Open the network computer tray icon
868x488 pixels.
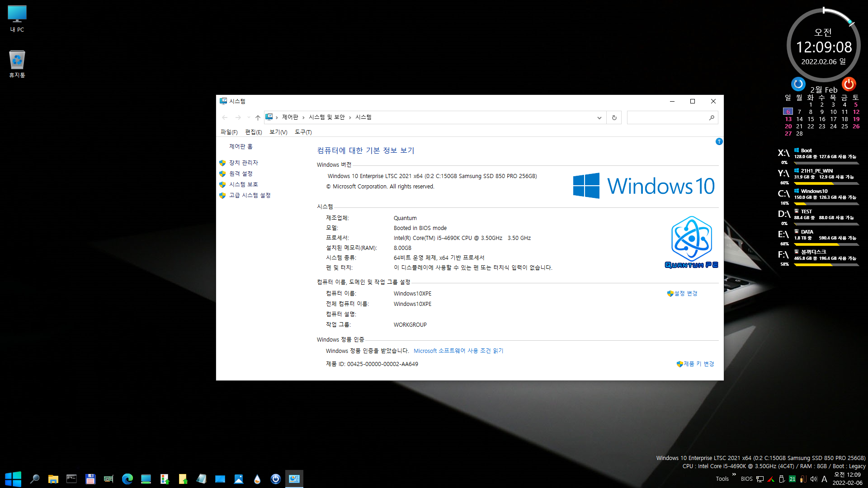760,479
